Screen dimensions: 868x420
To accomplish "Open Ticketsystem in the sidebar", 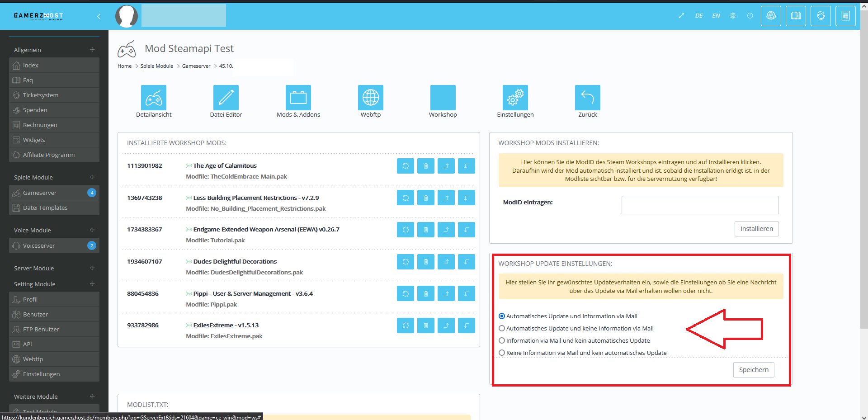I will 41,95.
